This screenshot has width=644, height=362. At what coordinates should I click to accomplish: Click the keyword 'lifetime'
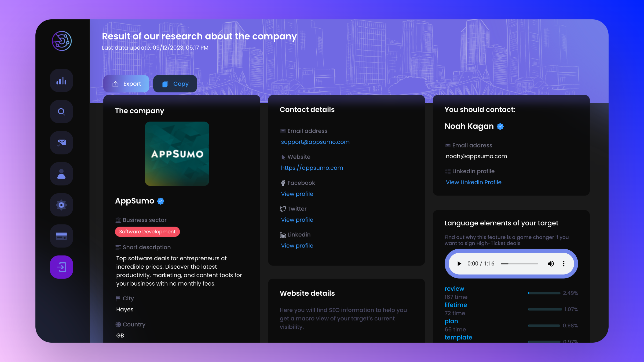click(456, 305)
